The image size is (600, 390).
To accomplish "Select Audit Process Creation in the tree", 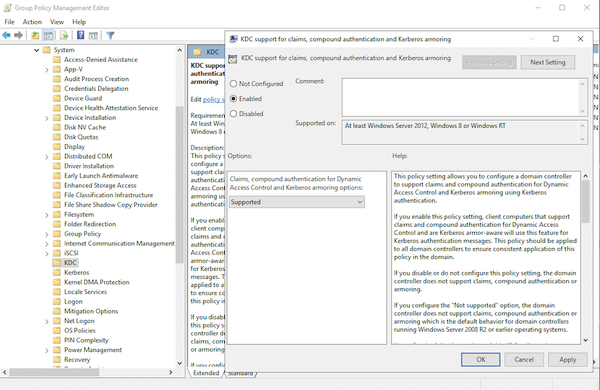I will coord(96,79).
